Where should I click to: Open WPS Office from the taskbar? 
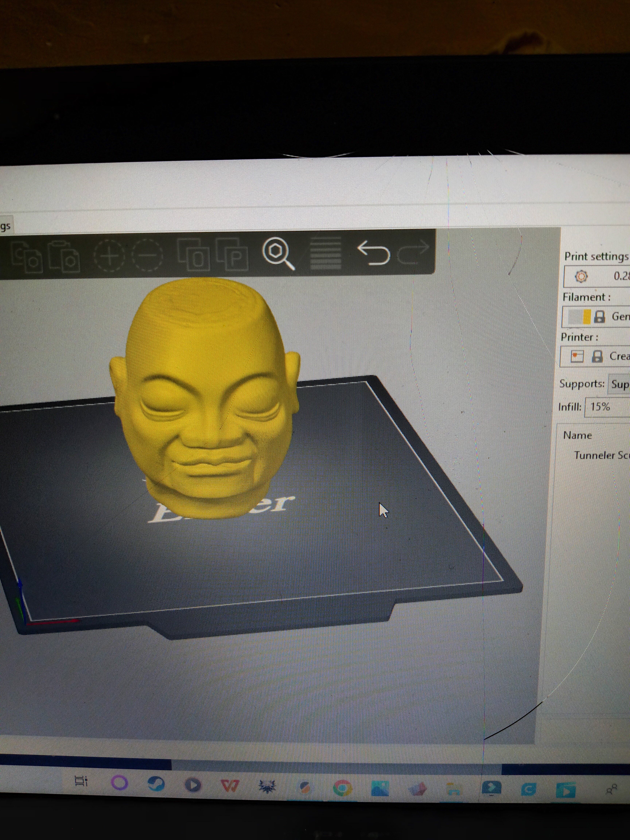pyautogui.click(x=230, y=786)
